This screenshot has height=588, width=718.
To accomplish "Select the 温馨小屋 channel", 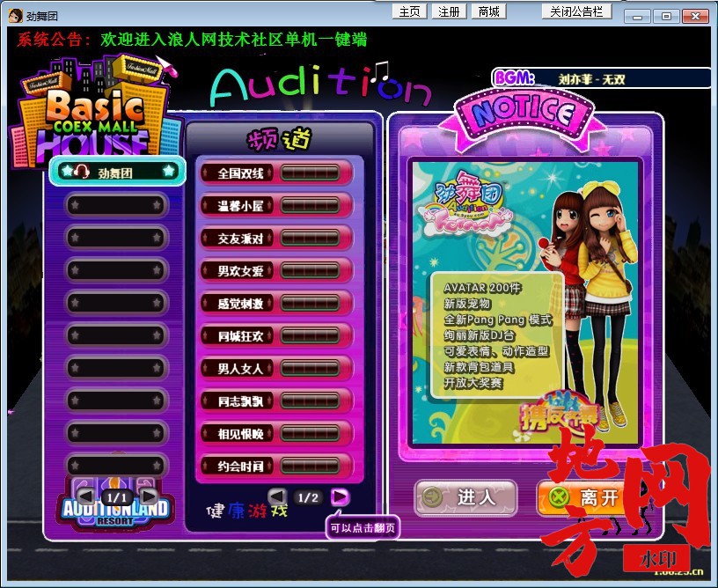I will coord(276,206).
